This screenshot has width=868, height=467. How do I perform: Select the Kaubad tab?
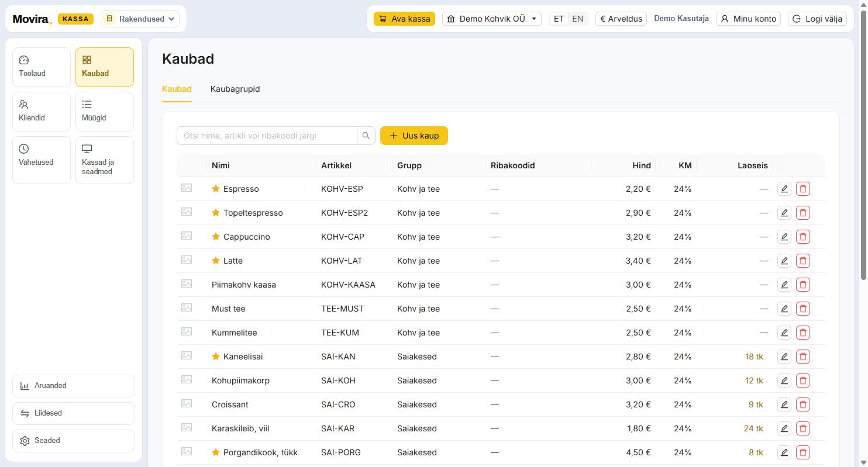coord(177,89)
